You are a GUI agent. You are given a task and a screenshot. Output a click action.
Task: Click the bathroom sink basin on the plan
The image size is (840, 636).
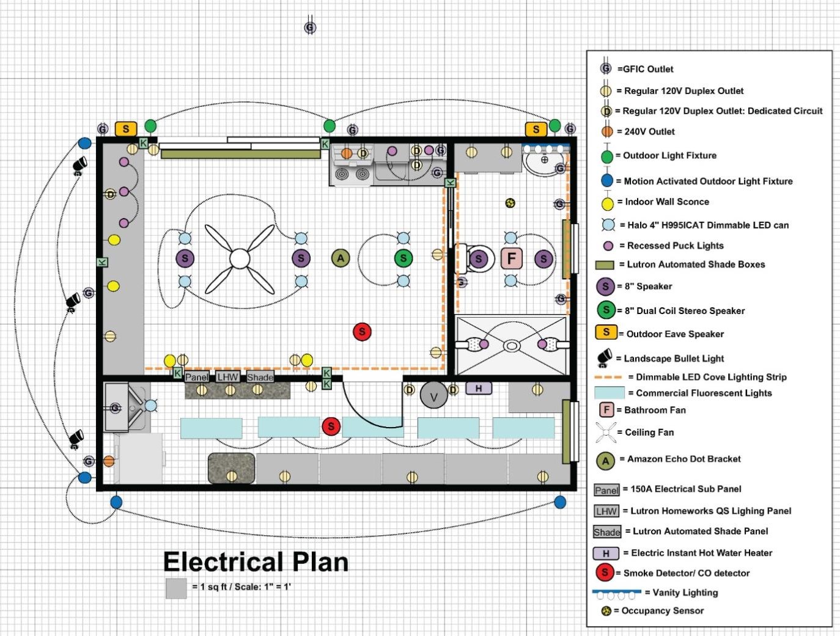tap(543, 160)
